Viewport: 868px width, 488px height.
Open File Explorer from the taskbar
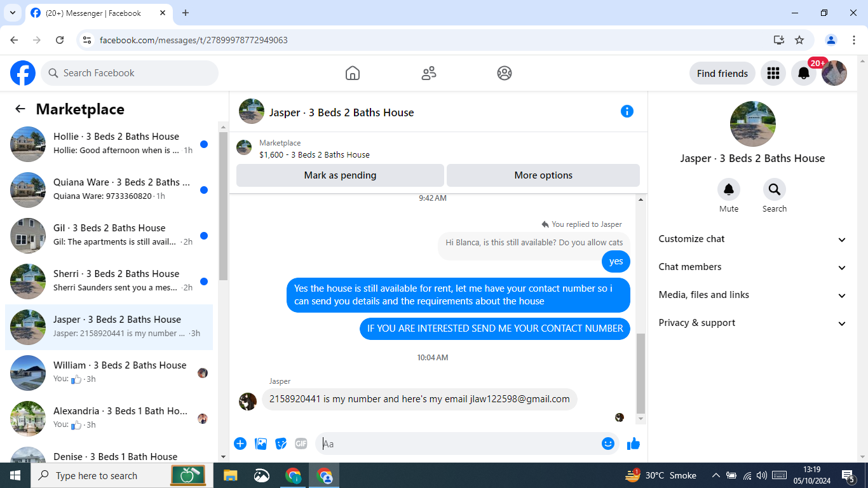[230, 475]
